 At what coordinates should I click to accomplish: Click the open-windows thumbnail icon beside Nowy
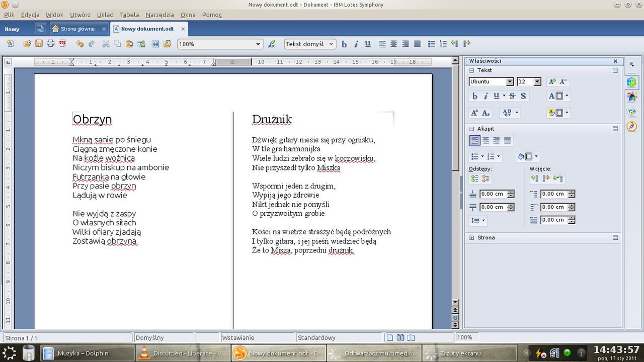pyautogui.click(x=41, y=29)
